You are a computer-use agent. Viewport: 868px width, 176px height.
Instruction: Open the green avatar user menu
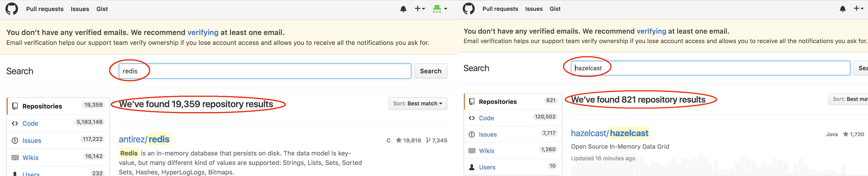pos(440,9)
